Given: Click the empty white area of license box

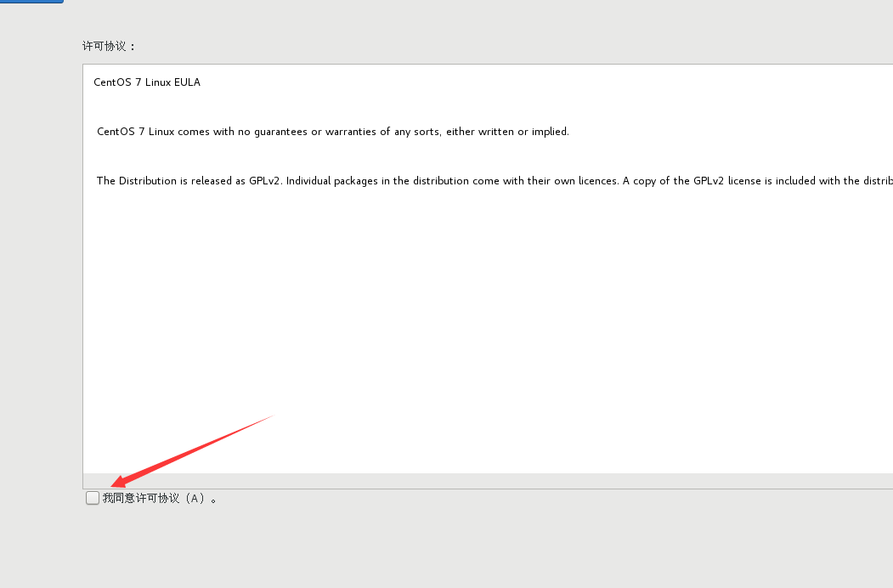Looking at the screenshot, I should [x=488, y=331].
